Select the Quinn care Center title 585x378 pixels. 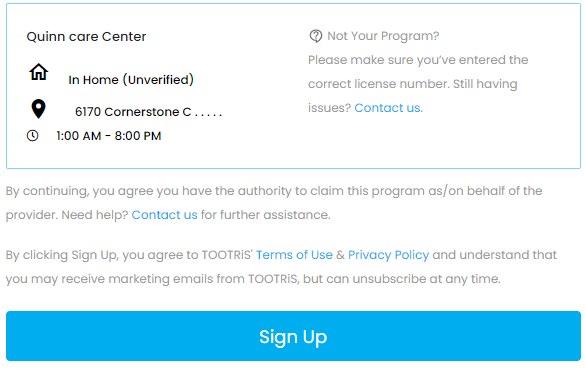click(x=86, y=37)
